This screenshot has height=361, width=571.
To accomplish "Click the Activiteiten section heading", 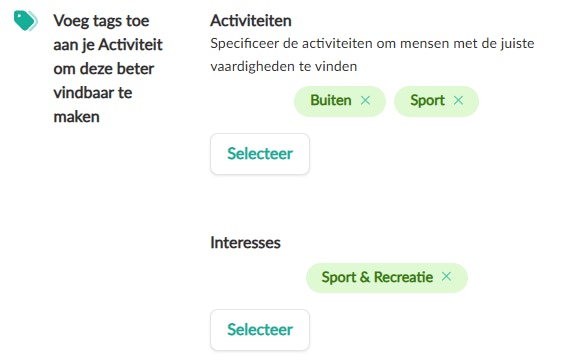I will click(x=251, y=21).
